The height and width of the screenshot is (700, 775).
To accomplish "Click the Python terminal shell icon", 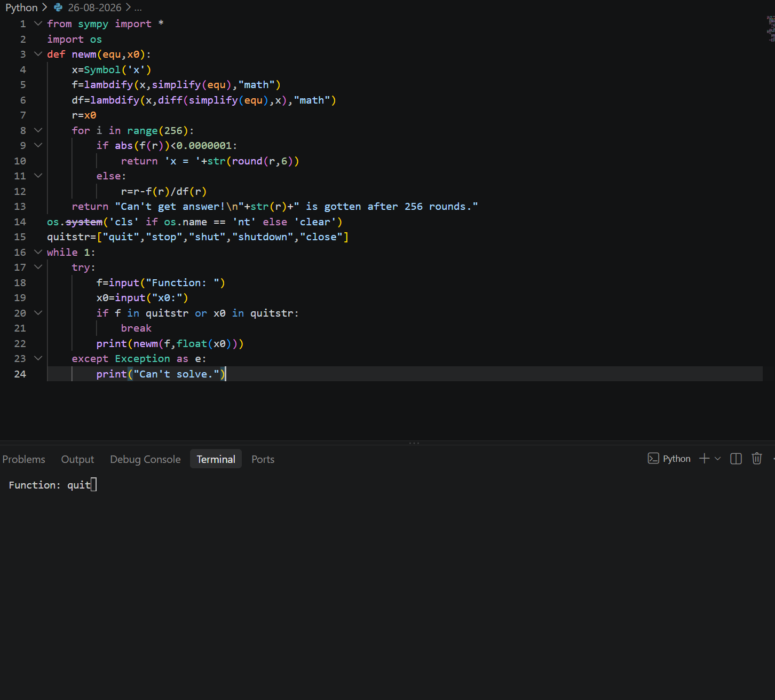I will 653,459.
